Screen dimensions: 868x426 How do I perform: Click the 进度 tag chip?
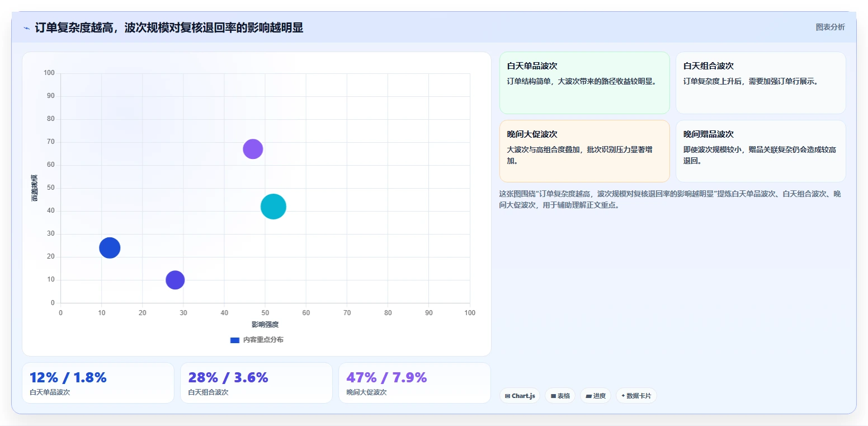[596, 396]
